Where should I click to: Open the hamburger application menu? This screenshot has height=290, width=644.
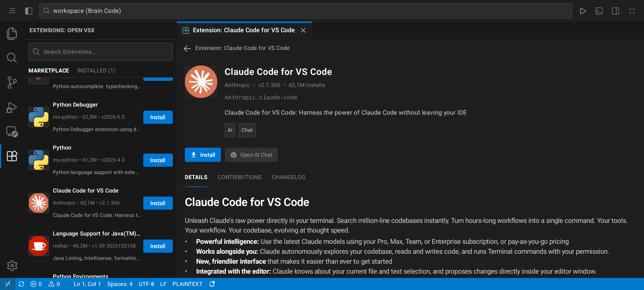(12, 11)
